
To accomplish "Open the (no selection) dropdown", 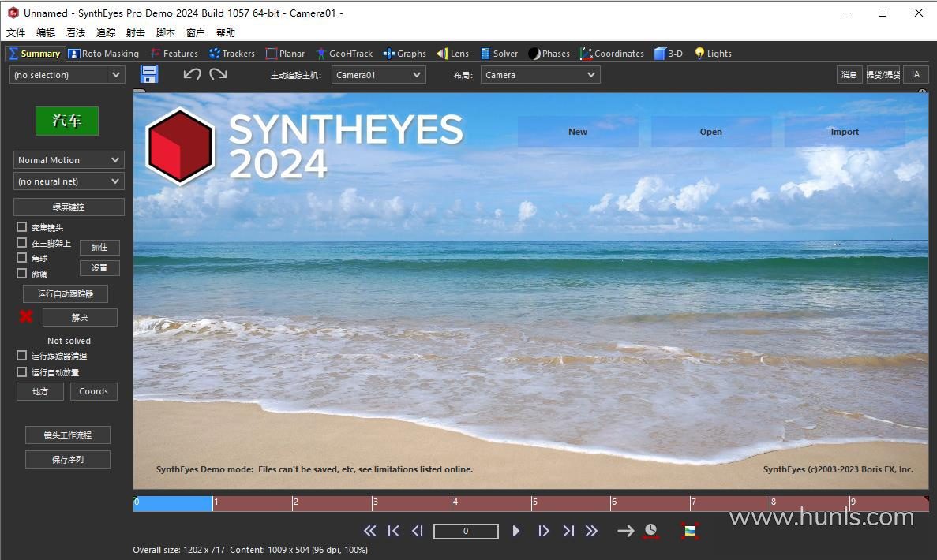I will [67, 75].
